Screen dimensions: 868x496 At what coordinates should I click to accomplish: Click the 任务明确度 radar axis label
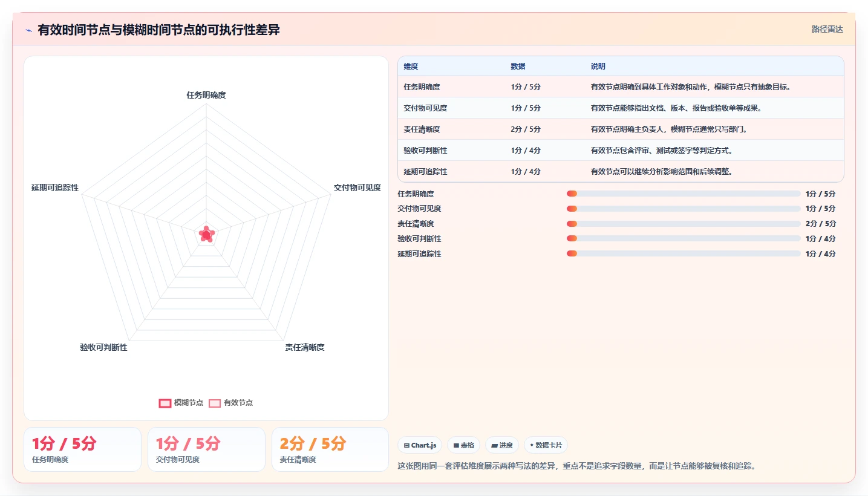(x=206, y=95)
